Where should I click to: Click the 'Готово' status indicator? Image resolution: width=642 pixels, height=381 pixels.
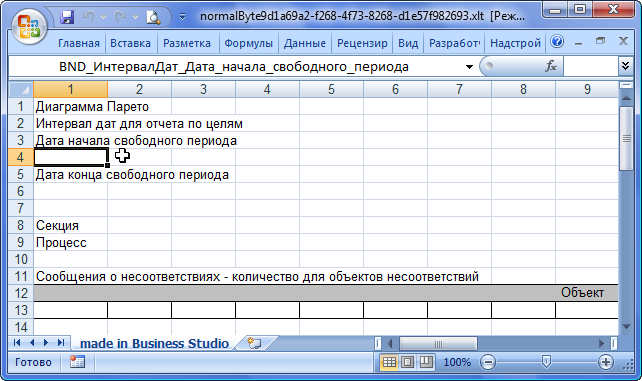tap(33, 362)
